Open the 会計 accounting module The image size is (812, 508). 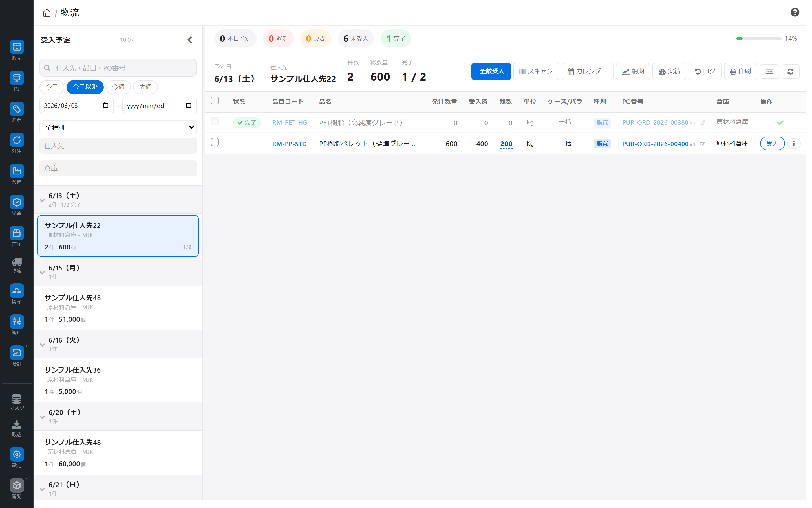(x=17, y=356)
